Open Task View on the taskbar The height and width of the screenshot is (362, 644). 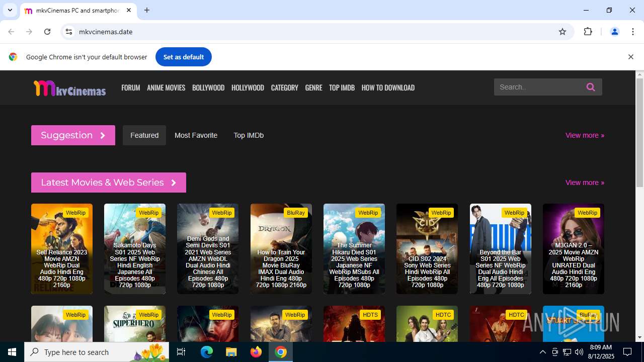pyautogui.click(x=181, y=352)
